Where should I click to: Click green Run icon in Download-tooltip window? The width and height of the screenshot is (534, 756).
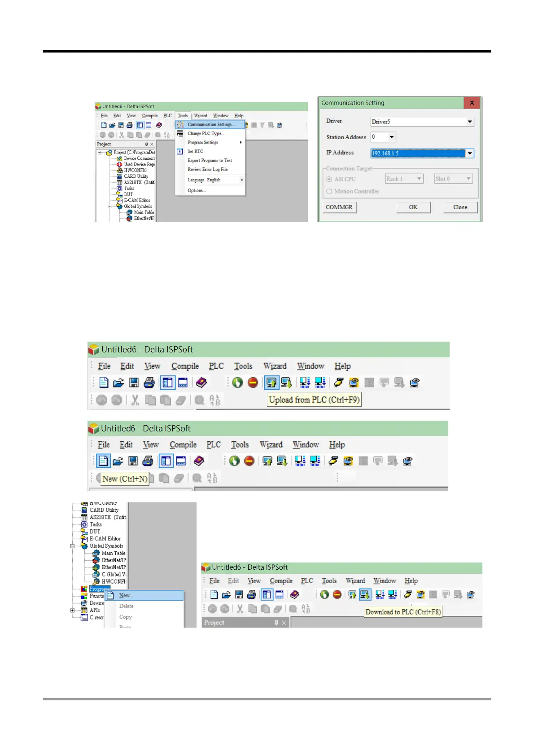[324, 595]
